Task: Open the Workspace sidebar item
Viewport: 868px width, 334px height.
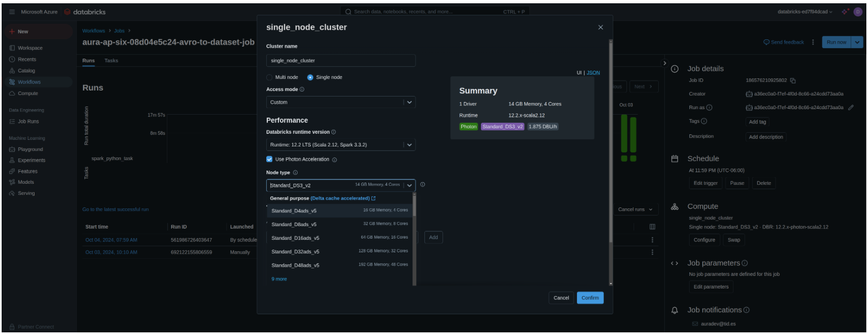Action: tap(30, 48)
